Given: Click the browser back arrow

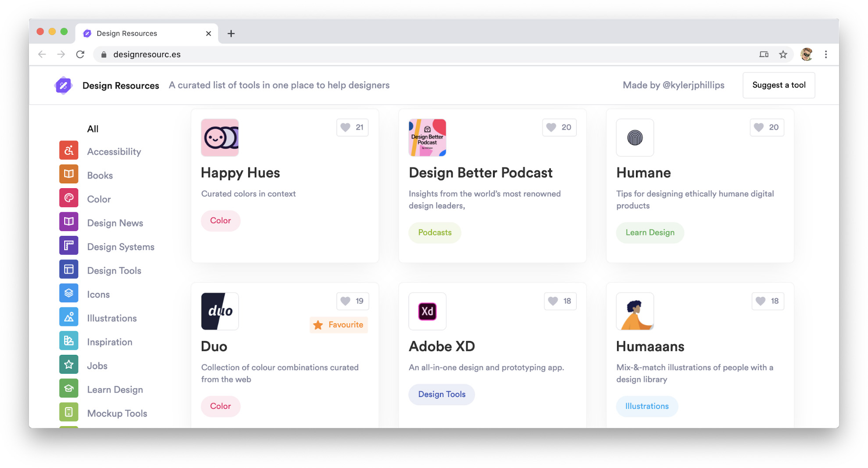Looking at the screenshot, I should click(x=42, y=54).
